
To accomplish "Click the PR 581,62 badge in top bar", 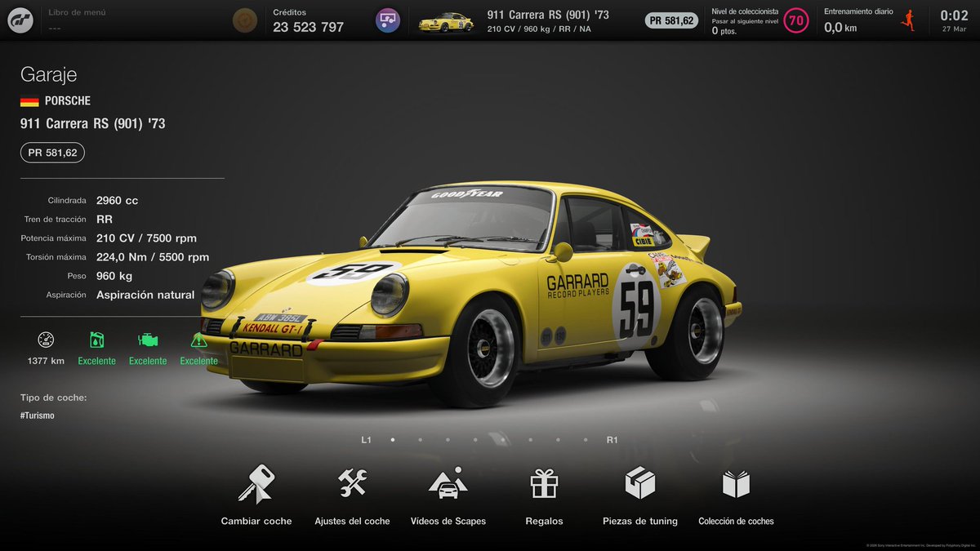I will click(671, 20).
